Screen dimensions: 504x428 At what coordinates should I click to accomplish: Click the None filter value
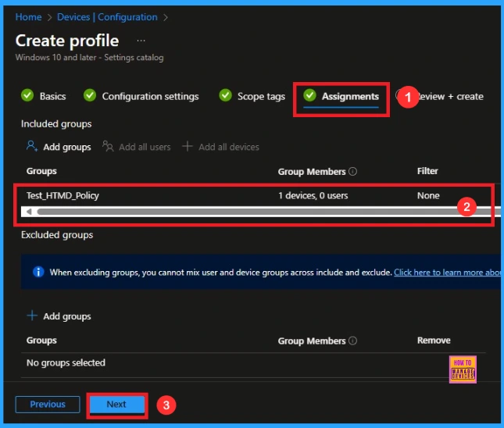click(x=428, y=196)
